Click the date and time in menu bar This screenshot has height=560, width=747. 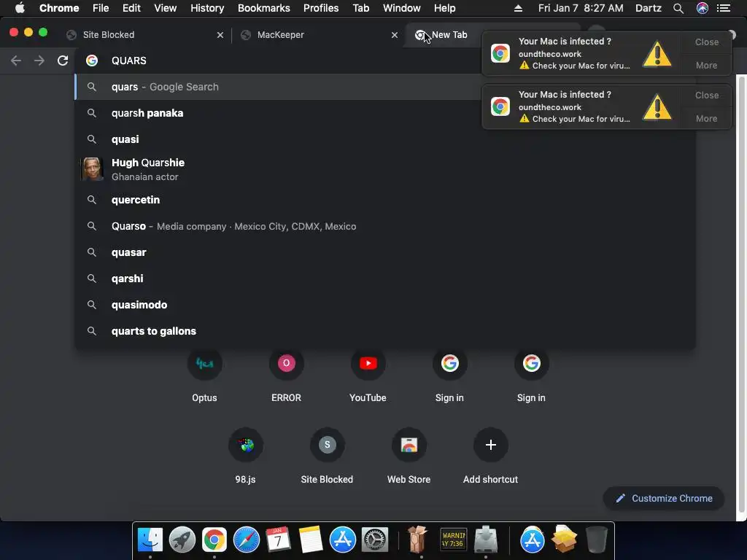[x=581, y=8]
